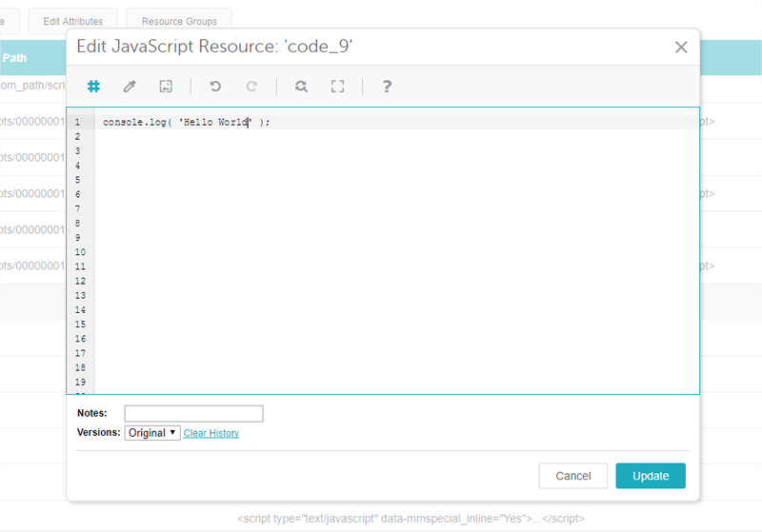The width and height of the screenshot is (762, 532).
Task: Click the Update button
Action: 651,476
